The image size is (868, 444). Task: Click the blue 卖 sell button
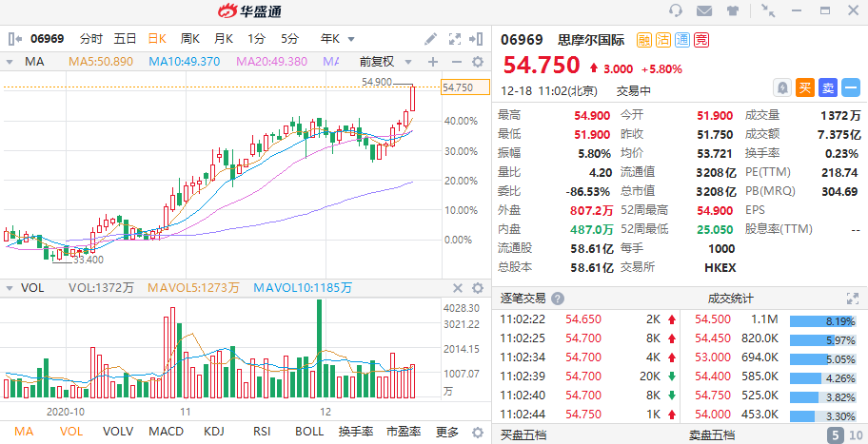tap(828, 87)
